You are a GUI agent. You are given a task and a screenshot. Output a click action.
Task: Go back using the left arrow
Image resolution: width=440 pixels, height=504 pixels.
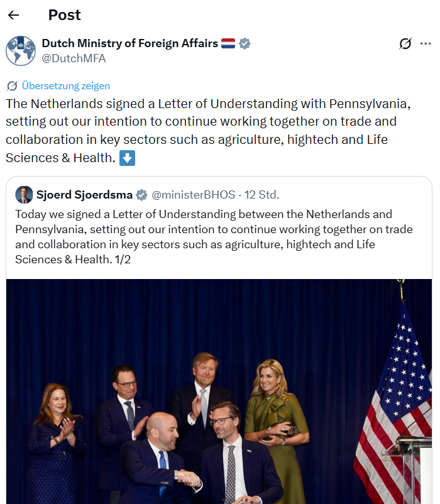click(x=14, y=15)
